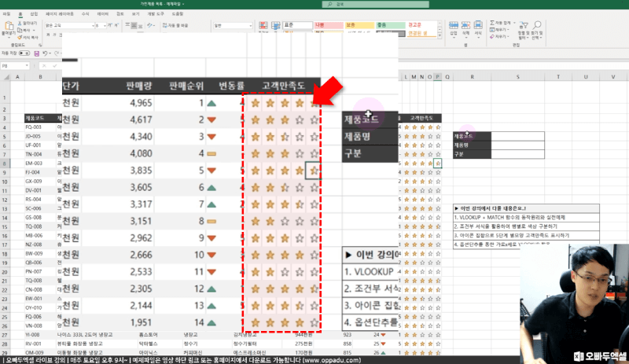Click row header 27
Image resolution: width=629 pixels, height=364 pixels.
coord(5,335)
